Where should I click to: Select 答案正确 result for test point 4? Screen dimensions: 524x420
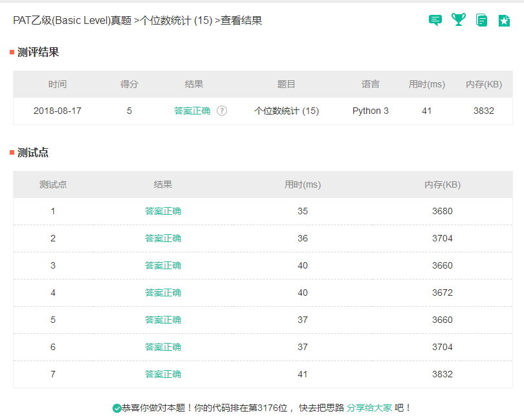(163, 293)
